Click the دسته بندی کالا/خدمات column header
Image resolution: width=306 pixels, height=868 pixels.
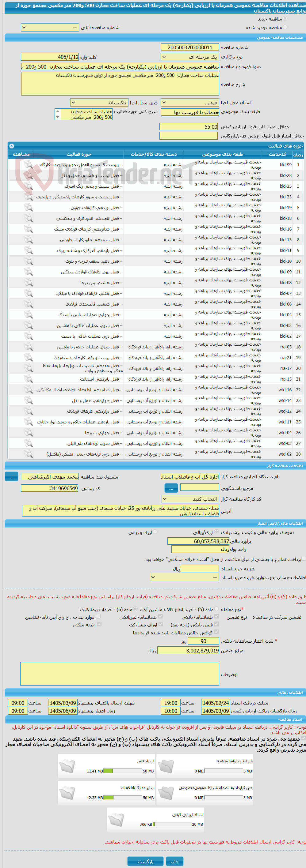154,154
